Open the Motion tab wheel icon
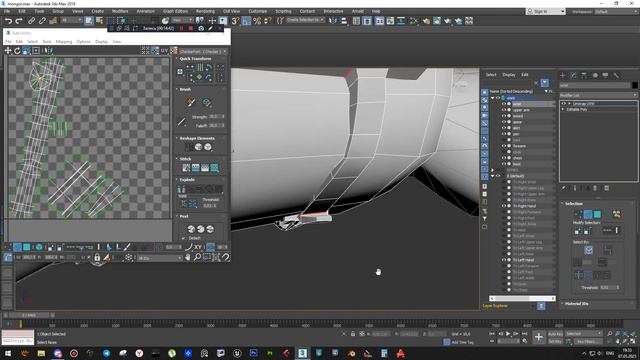This screenshot has width=640, height=360. click(x=595, y=75)
